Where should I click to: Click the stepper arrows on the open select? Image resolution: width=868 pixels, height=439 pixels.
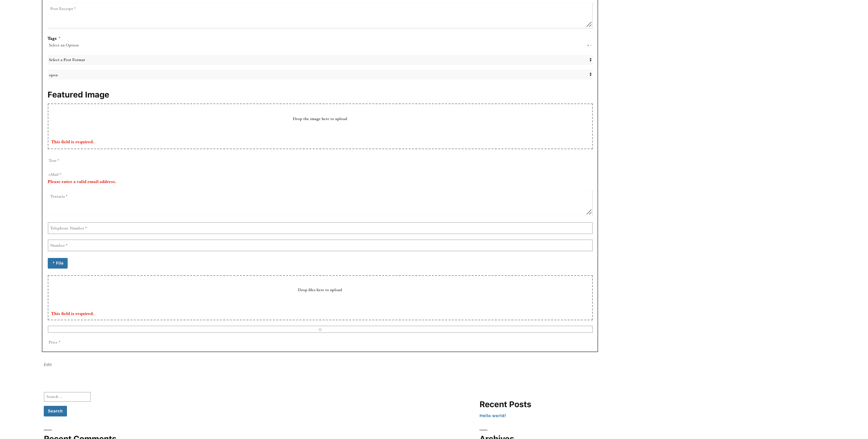coord(590,74)
